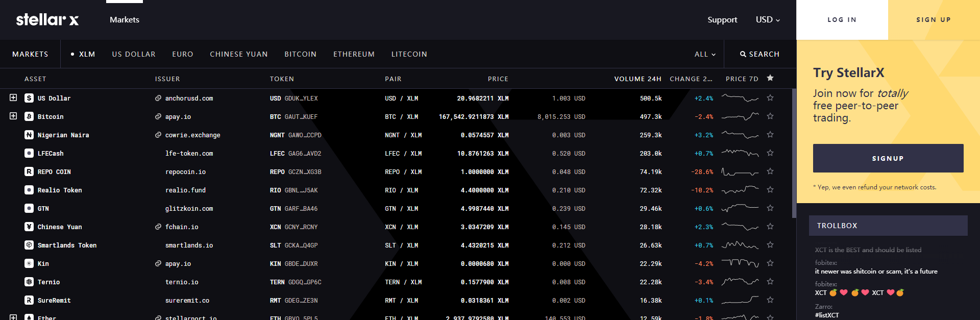Open the Markets top navigation item

[x=125, y=19]
